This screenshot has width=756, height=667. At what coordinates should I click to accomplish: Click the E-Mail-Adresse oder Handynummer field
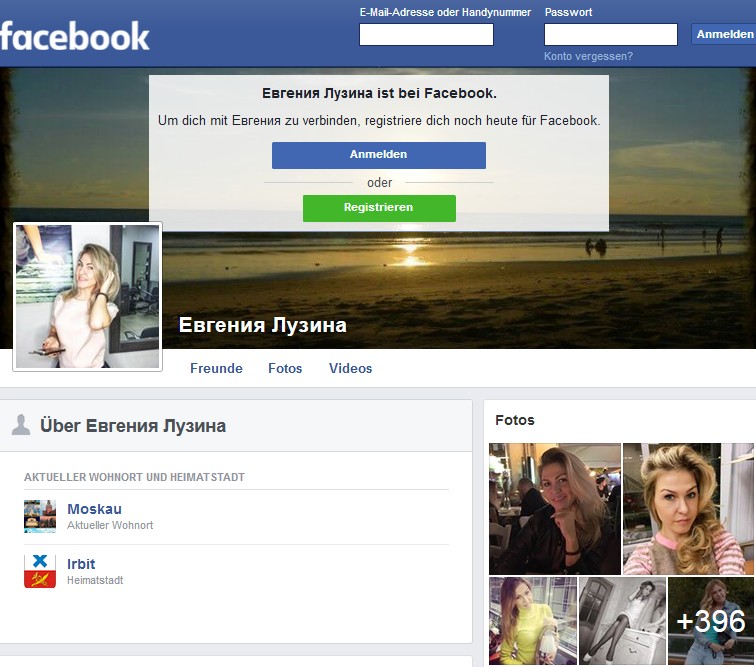point(426,35)
